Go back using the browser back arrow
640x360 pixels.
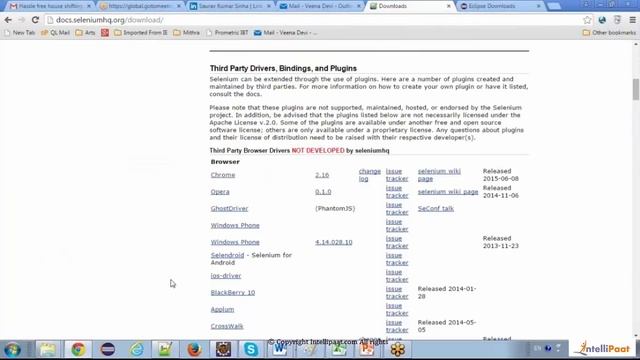(x=8, y=20)
